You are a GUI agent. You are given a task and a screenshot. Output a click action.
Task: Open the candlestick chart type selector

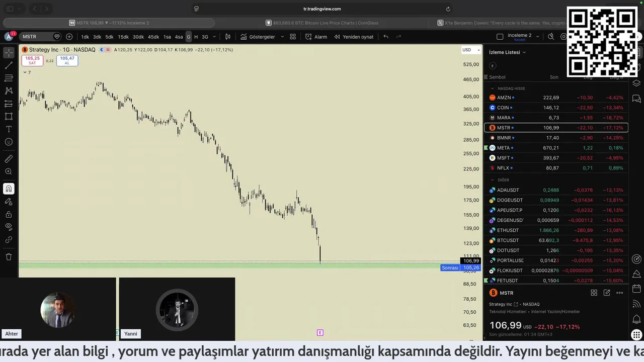point(228,37)
